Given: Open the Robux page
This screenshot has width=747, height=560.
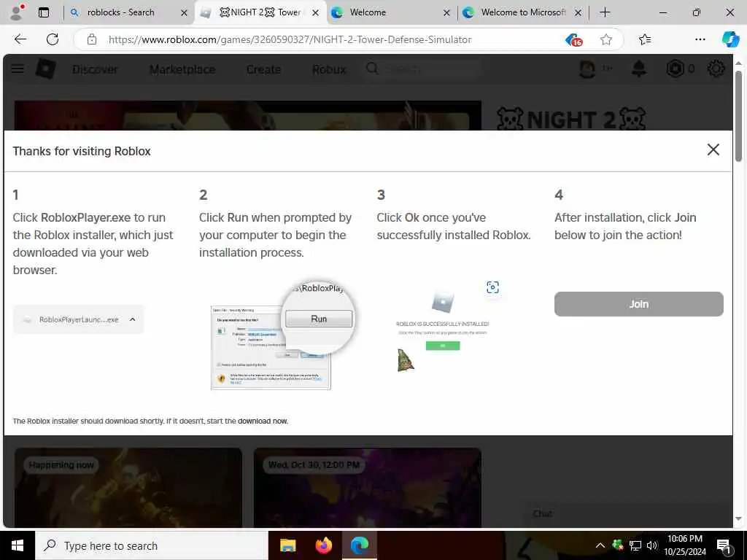Looking at the screenshot, I should tap(329, 69).
